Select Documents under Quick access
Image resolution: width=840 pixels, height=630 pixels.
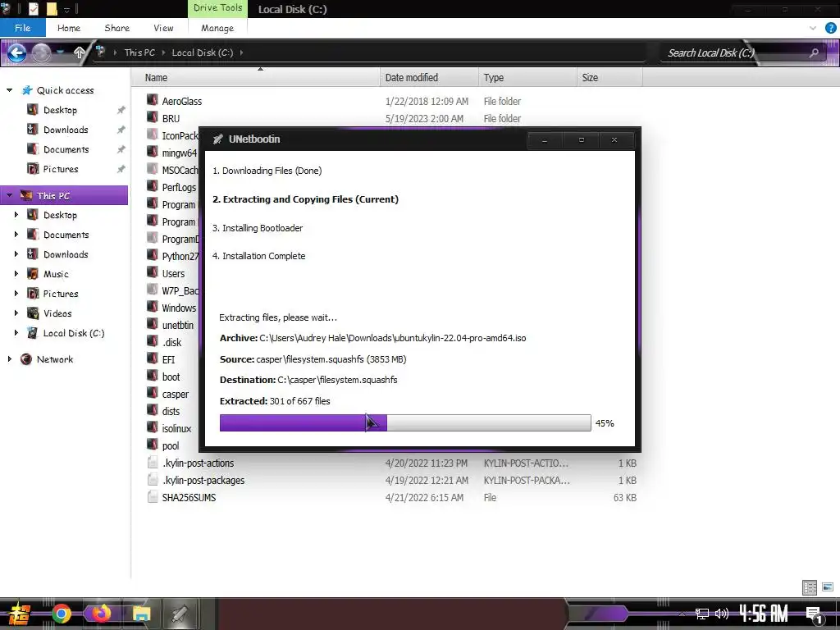coord(66,149)
